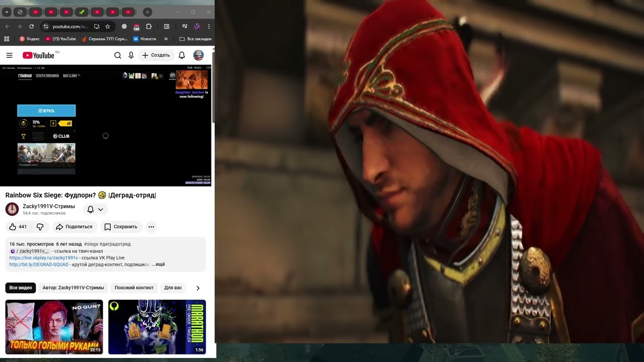The image size is (644, 362).
Task: Open the VK Новости bookmark
Action: tap(145, 39)
